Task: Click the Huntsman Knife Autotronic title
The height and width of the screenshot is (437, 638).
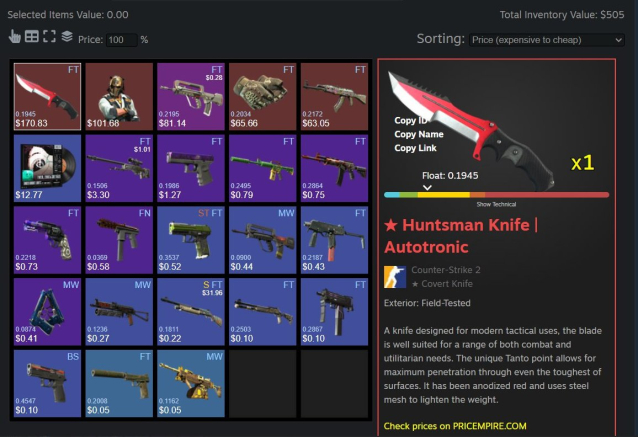Action: pyautogui.click(x=461, y=236)
